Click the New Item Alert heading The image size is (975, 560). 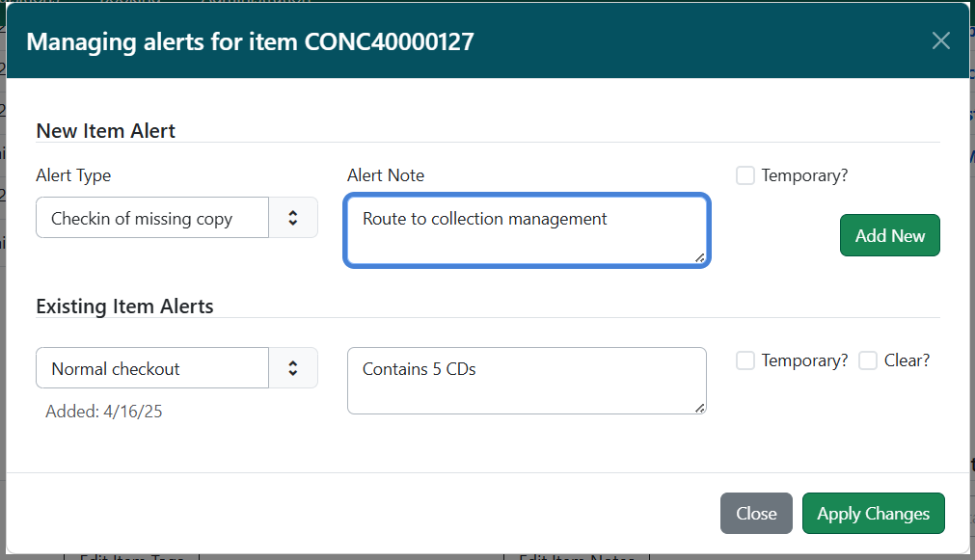pyautogui.click(x=105, y=130)
